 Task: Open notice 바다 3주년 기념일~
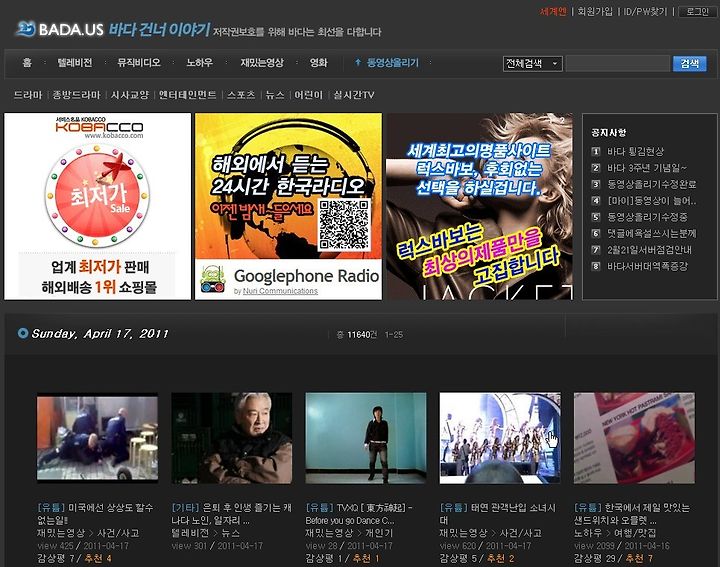[647, 168]
